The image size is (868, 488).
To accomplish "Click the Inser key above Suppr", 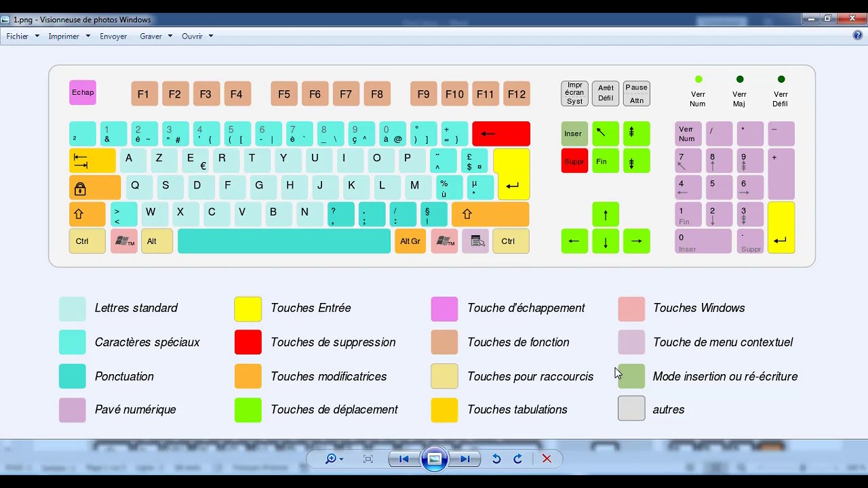I will pos(574,134).
